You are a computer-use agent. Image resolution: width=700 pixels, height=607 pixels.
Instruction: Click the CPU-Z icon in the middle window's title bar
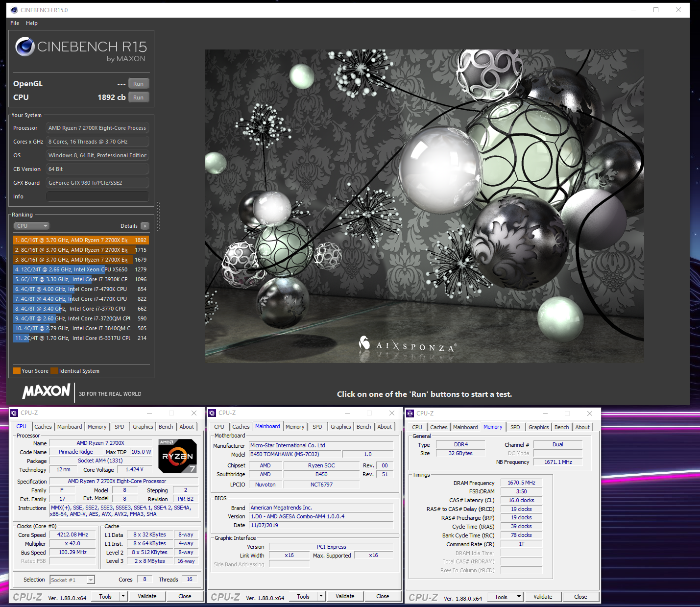(x=213, y=413)
